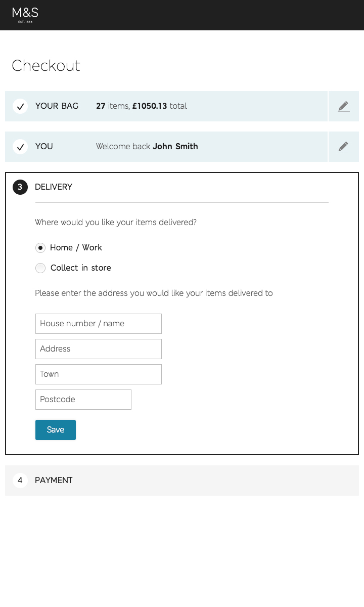Image resolution: width=364 pixels, height=607 pixels.
Task: Click the You section checkmark circle
Action: [20, 147]
